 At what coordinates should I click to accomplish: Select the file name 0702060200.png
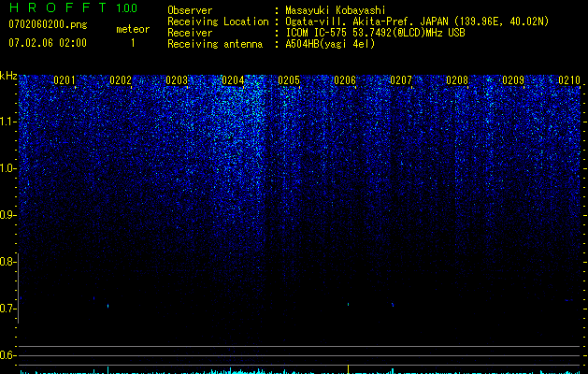pos(48,24)
